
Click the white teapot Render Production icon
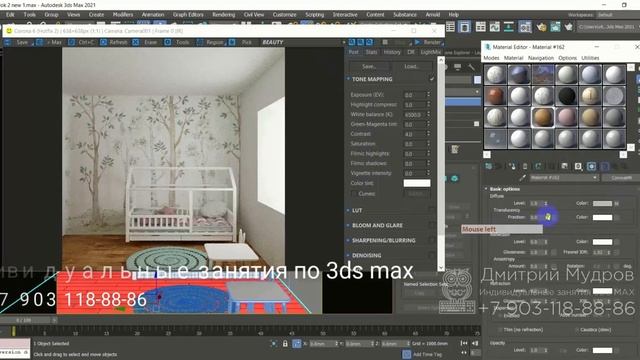[569, 27]
